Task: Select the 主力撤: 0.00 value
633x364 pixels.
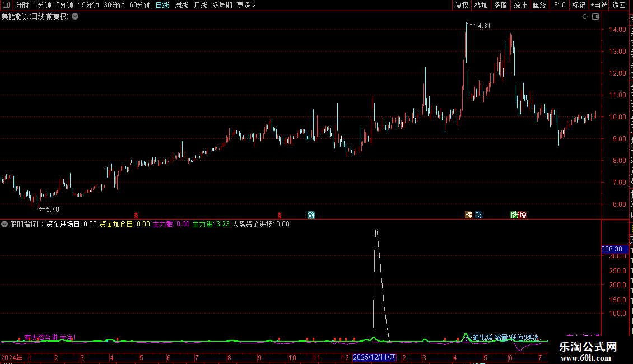Action: point(171,224)
